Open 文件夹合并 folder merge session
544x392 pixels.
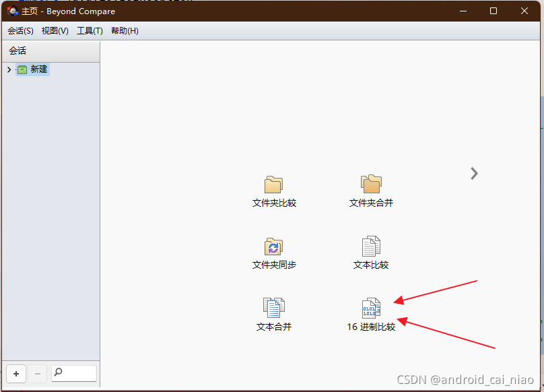click(x=371, y=191)
